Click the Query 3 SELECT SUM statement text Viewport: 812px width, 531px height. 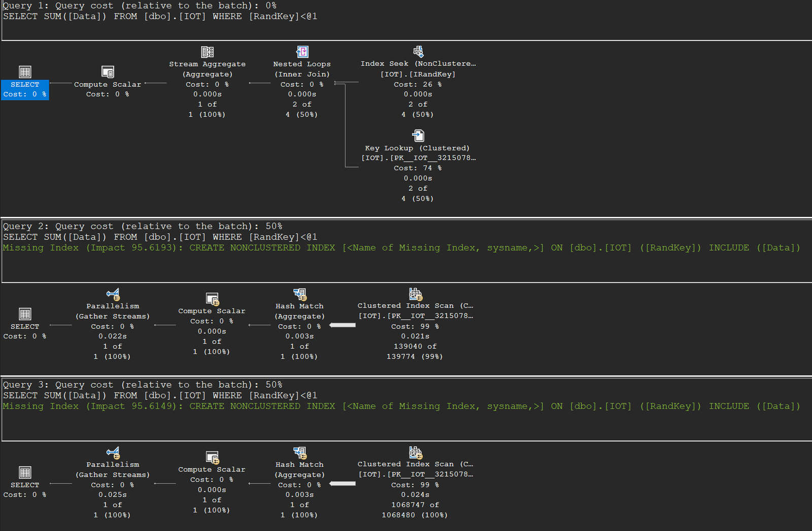(x=160, y=395)
